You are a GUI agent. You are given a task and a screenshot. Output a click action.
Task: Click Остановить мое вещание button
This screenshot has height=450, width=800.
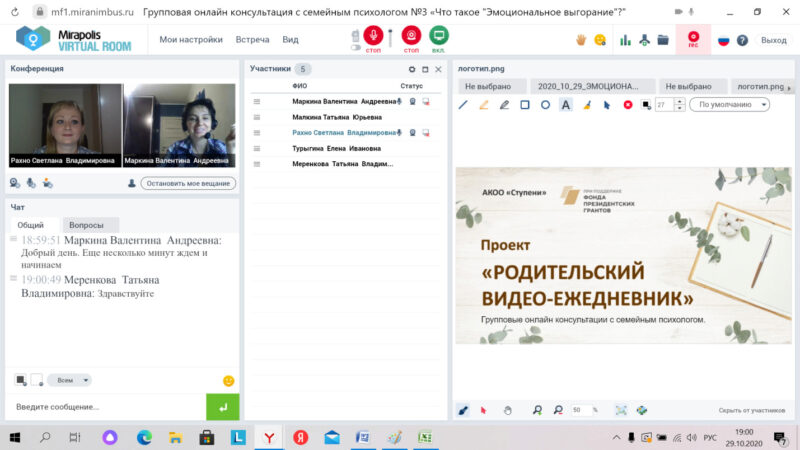point(188,183)
